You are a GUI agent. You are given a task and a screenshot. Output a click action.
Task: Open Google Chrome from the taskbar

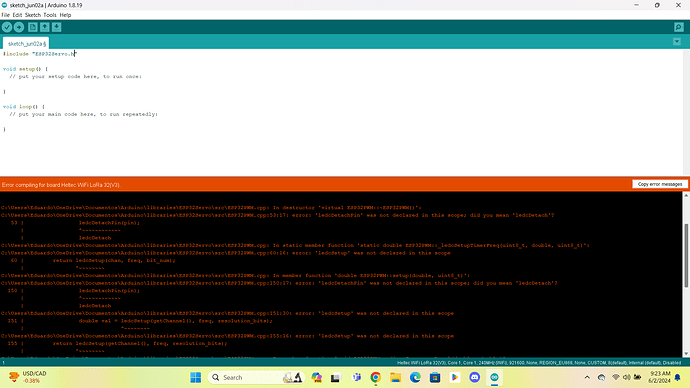[375, 377]
